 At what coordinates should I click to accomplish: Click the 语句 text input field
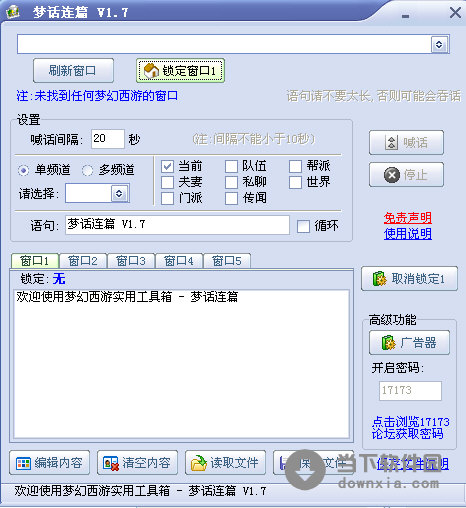(177, 225)
